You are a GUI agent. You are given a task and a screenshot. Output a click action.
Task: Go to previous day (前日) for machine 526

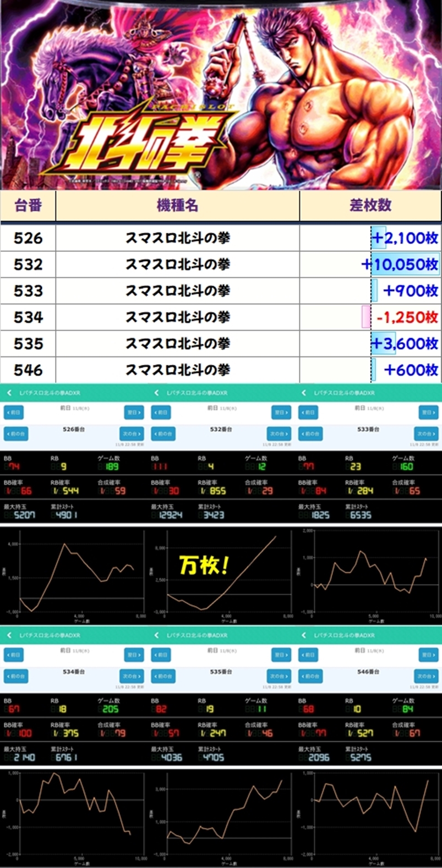click(x=14, y=412)
